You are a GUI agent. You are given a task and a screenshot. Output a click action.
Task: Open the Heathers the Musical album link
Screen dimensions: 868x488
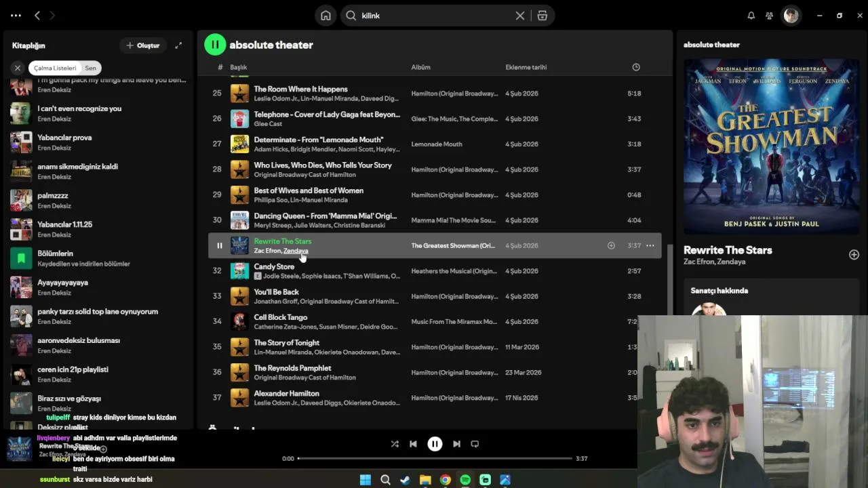tap(454, 271)
